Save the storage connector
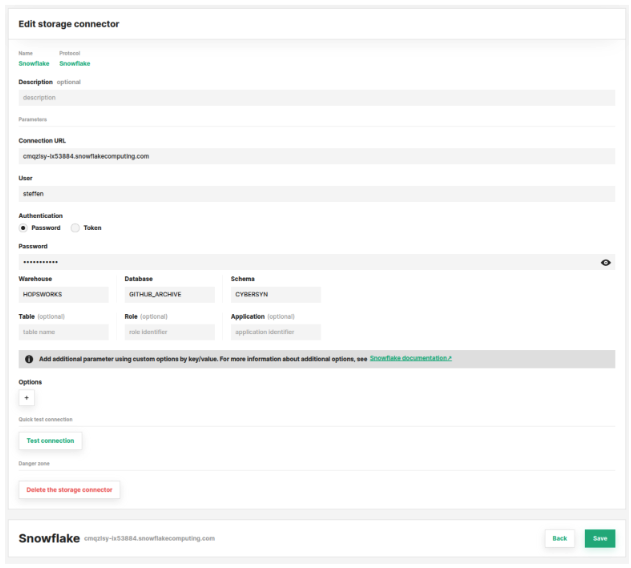The image size is (631, 568). pos(599,538)
